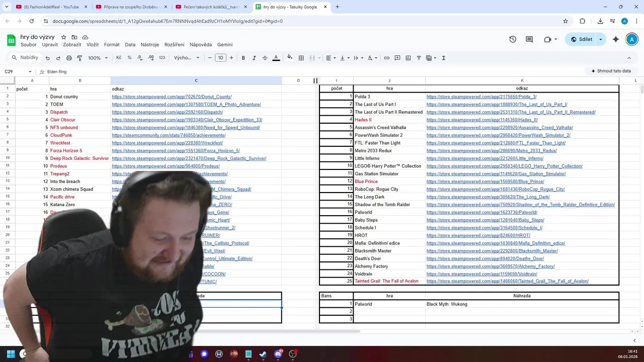Insert a chart from toolbar

coord(408,58)
